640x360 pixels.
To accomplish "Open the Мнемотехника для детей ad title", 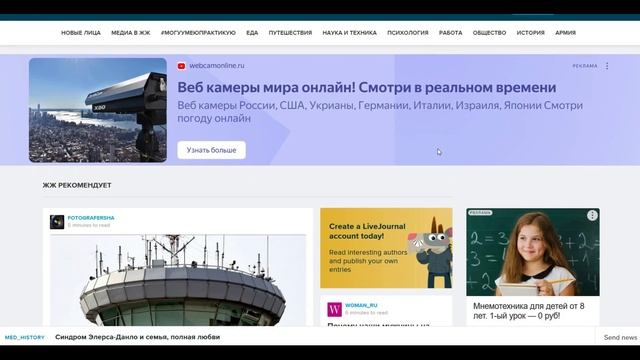I will [529, 311].
